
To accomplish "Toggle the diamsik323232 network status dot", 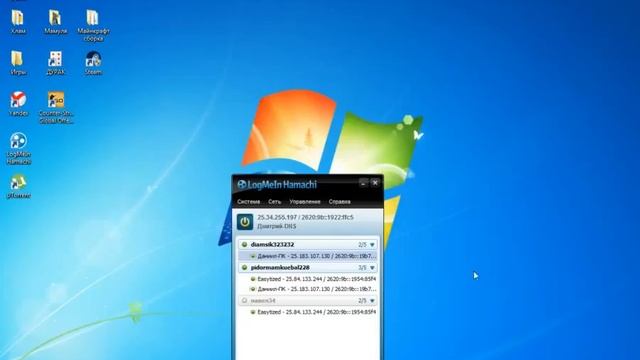I will tap(244, 244).
